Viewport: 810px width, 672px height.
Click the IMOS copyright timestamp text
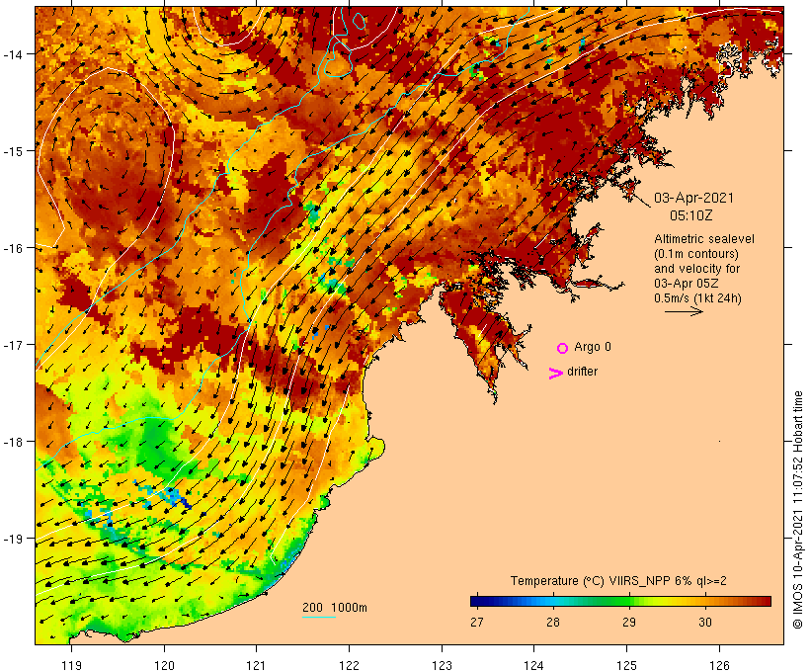[798, 510]
